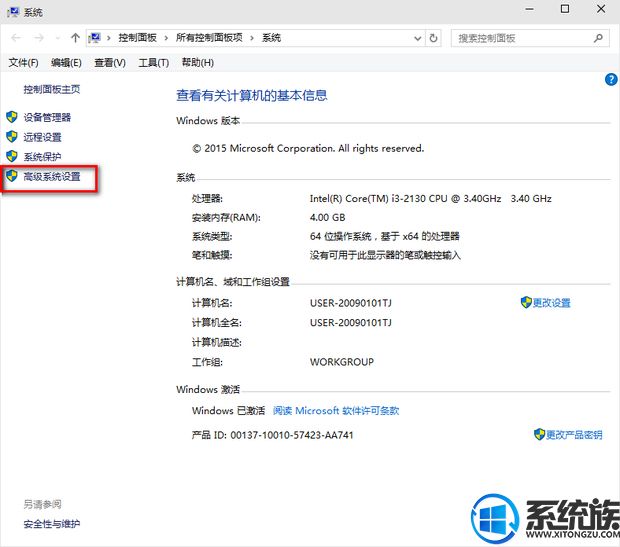Click the search magnifier icon

598,38
